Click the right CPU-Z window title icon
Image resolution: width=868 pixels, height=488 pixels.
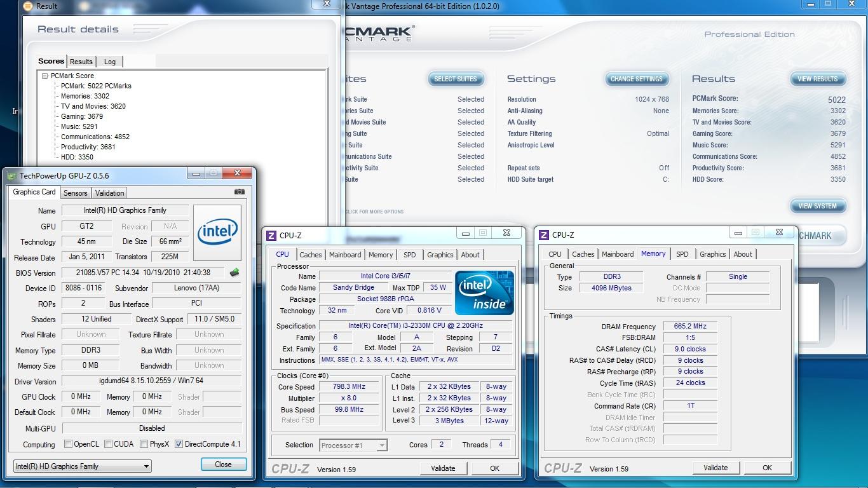click(544, 234)
